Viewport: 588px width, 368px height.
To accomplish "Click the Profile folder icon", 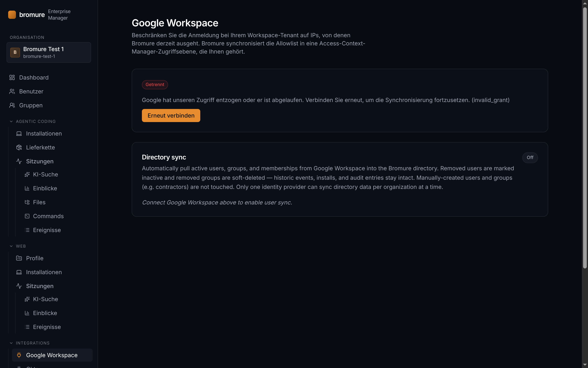I will coord(19,258).
